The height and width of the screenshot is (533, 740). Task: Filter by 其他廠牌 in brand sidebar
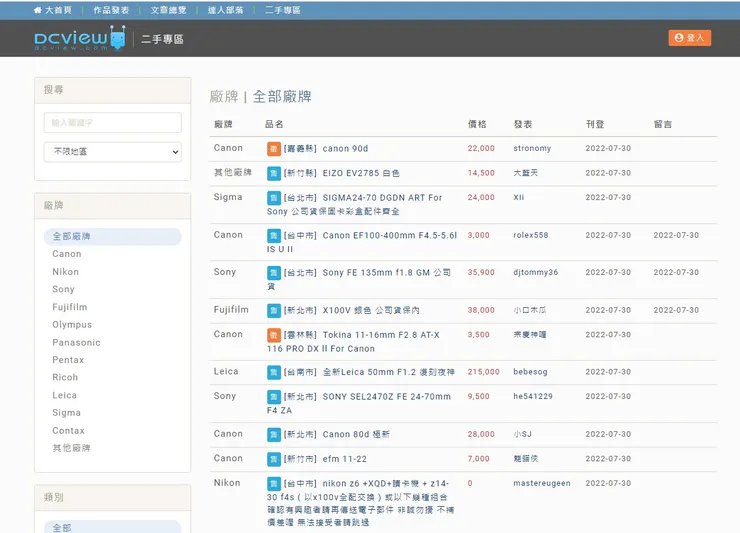pos(71,448)
